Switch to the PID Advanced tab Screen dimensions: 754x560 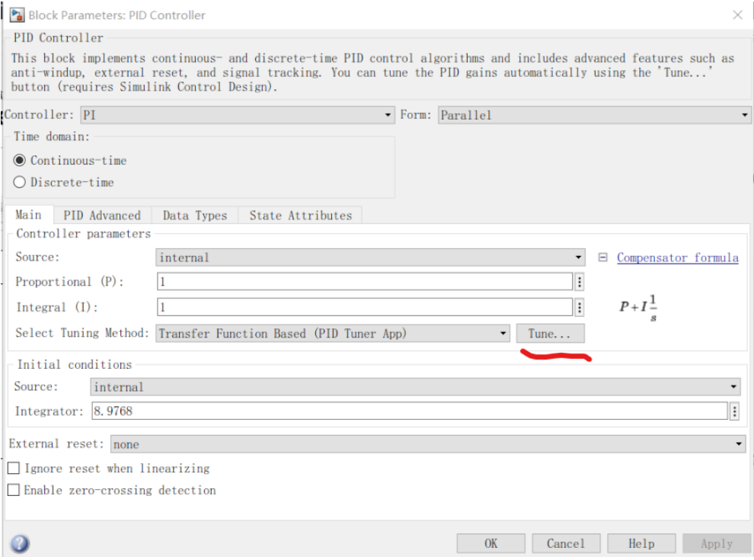point(102,216)
